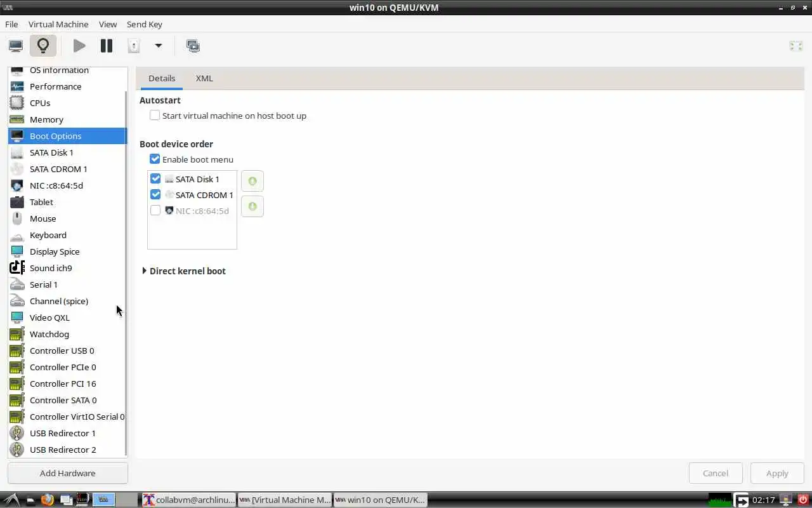This screenshot has height=508, width=812.
Task: Open SATA CDROM 1 in sidebar
Action: 67,169
